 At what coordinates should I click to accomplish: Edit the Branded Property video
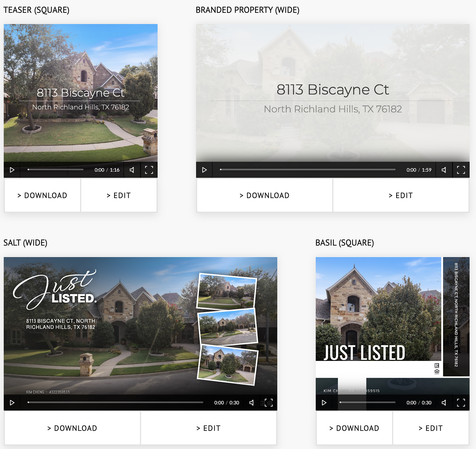401,195
